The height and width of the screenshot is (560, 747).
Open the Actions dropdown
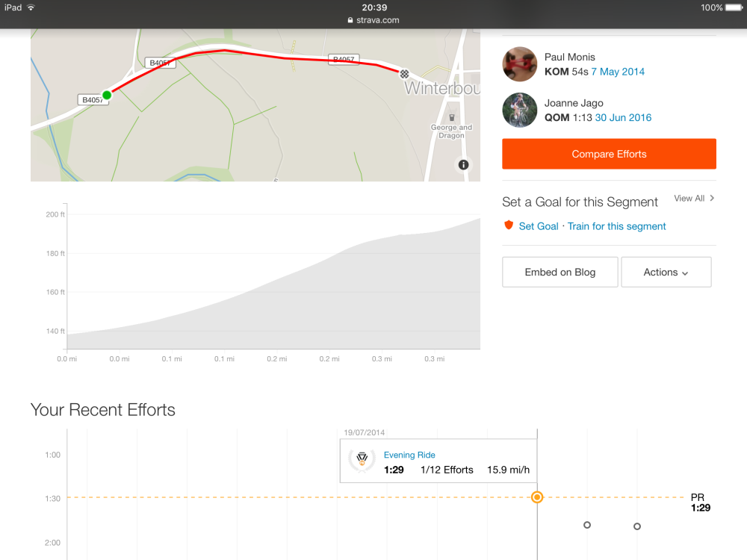[x=666, y=272]
